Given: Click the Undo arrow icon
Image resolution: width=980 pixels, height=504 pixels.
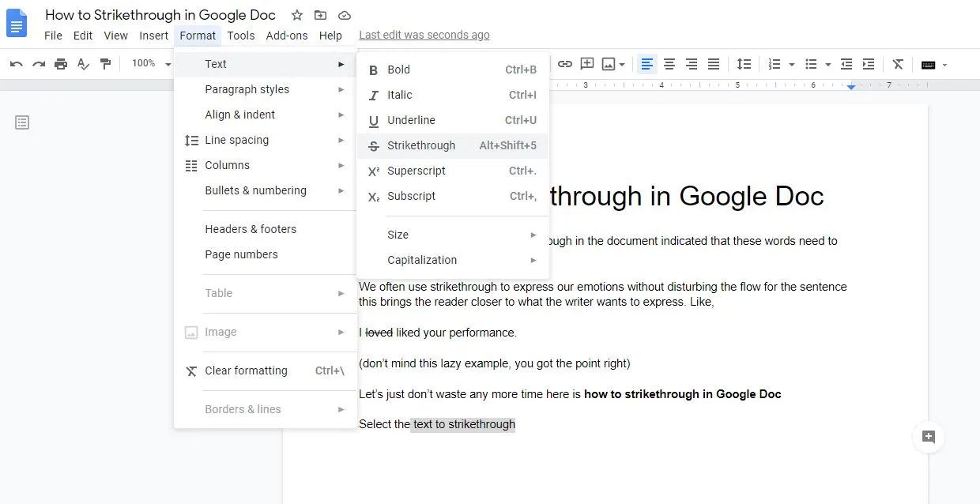Looking at the screenshot, I should [x=17, y=64].
